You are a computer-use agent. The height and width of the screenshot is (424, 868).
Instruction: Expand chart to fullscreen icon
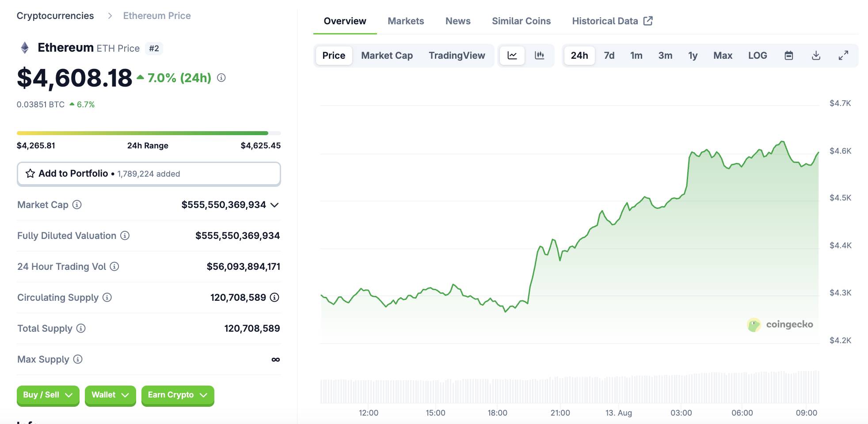pyautogui.click(x=843, y=56)
